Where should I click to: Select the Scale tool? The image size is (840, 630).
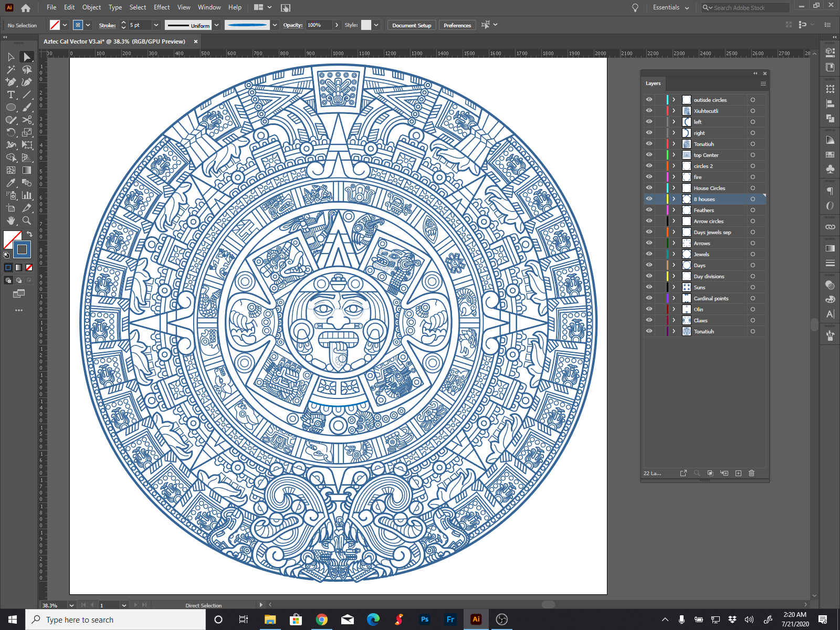(27, 132)
